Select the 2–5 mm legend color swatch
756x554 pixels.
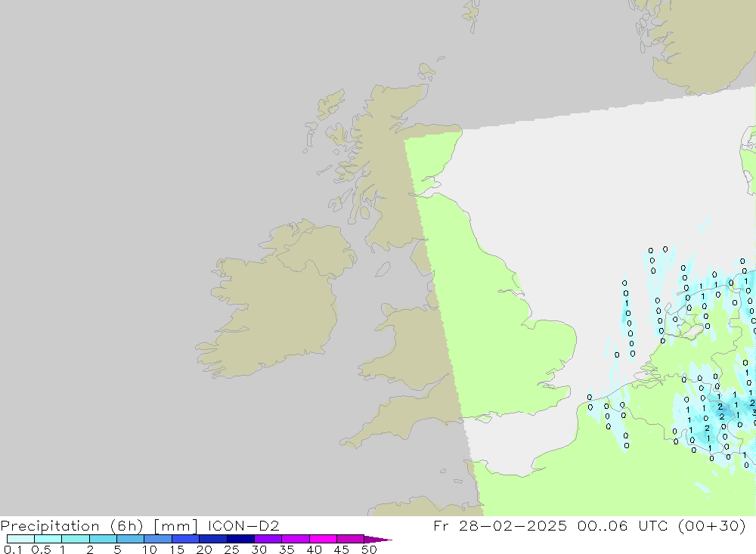coord(103,539)
